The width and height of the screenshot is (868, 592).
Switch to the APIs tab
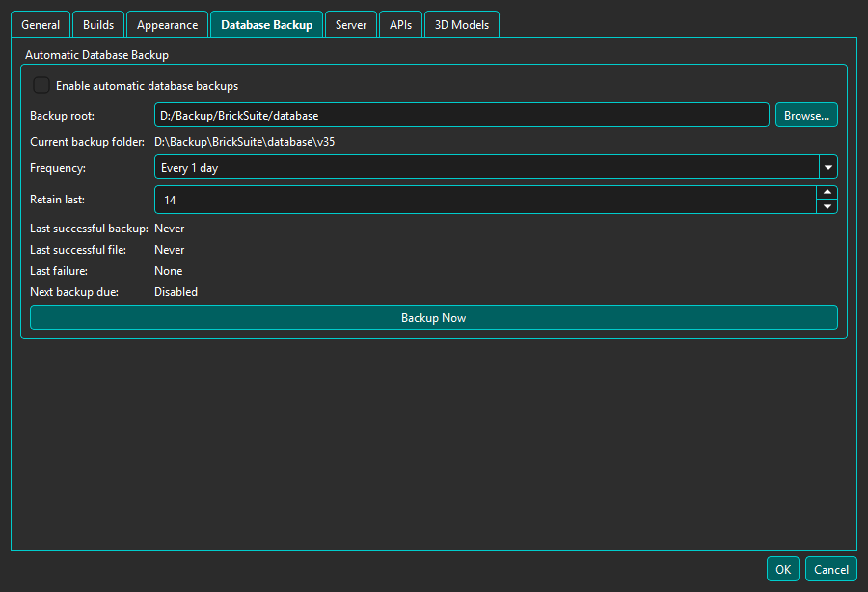pos(400,25)
